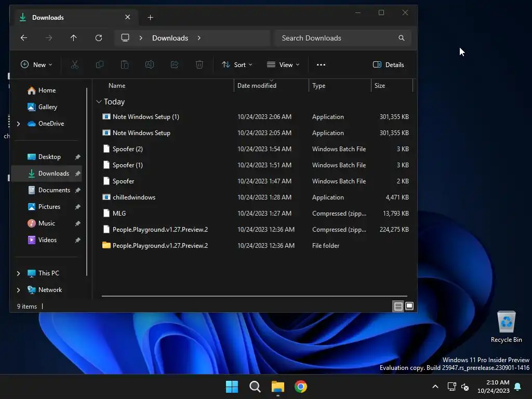Click the Delete trash icon
Image resolution: width=532 pixels, height=399 pixels.
click(x=199, y=64)
